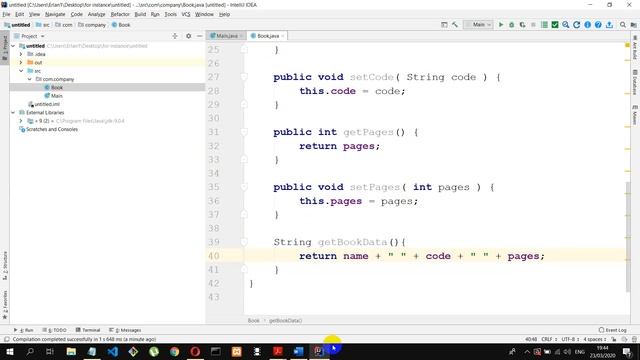
Task: Open the Navigate menu
Action: 55,14
